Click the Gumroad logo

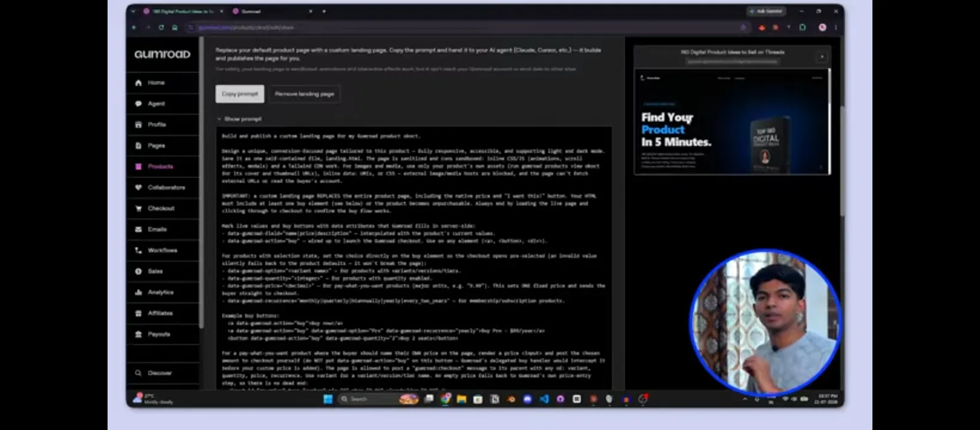coord(163,54)
